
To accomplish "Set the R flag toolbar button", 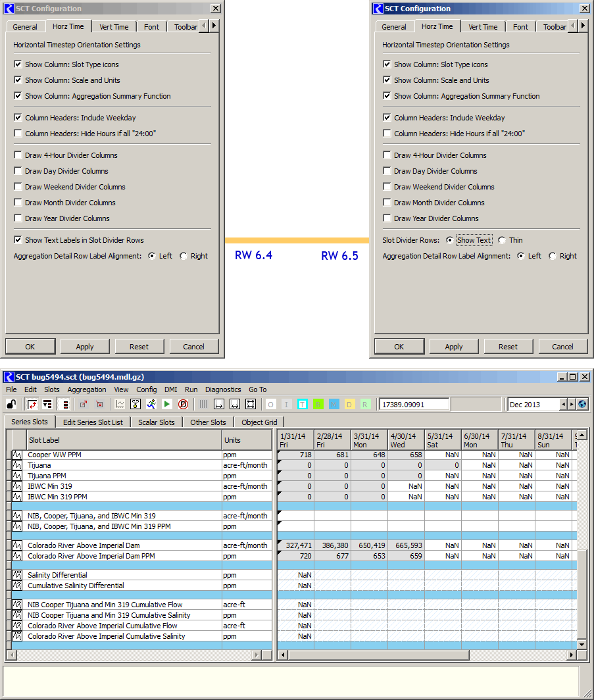I will [364, 405].
